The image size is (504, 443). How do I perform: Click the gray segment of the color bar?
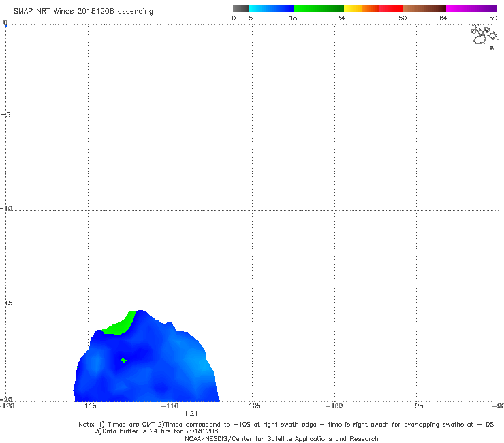point(241,8)
